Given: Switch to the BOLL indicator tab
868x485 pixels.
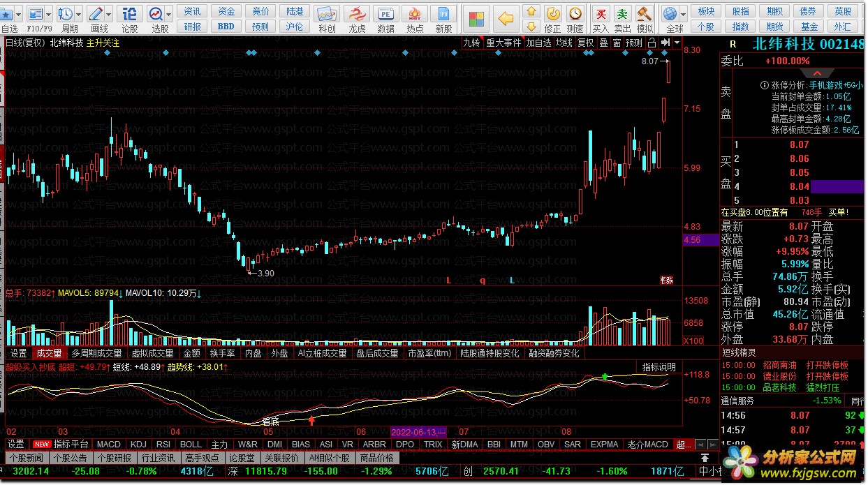Looking at the screenshot, I should (191, 444).
